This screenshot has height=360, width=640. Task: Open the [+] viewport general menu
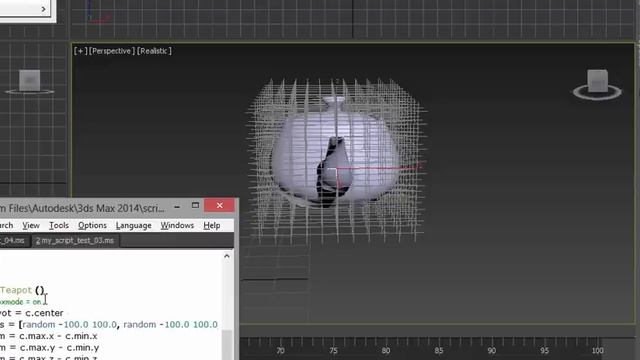[x=80, y=51]
